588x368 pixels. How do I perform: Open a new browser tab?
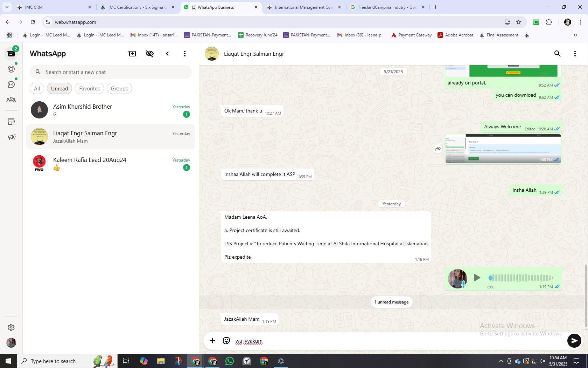(x=435, y=7)
